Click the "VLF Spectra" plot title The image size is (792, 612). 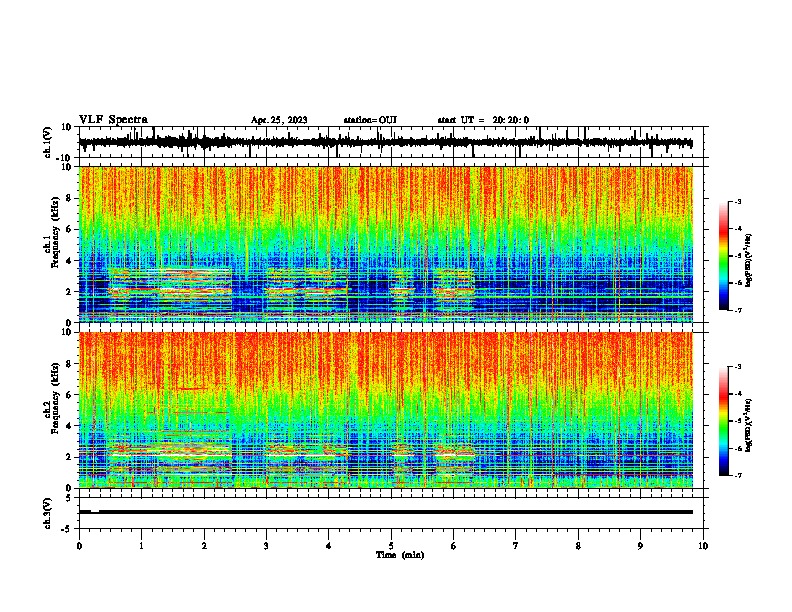(x=113, y=120)
